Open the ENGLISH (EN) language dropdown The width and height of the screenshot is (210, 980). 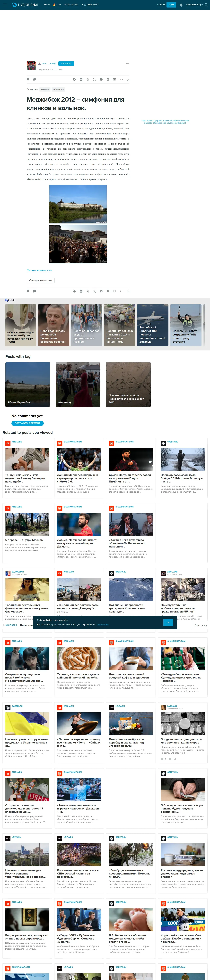pyautogui.click(x=194, y=5)
